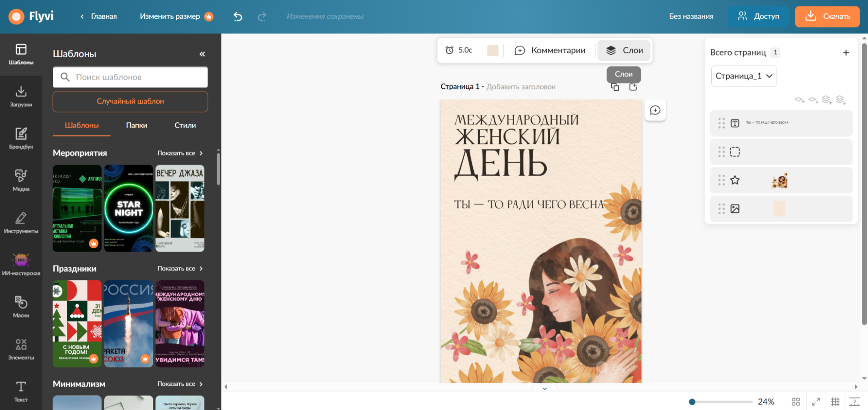868x410 pixels.
Task: Open the page background color swatch
Action: click(x=492, y=50)
